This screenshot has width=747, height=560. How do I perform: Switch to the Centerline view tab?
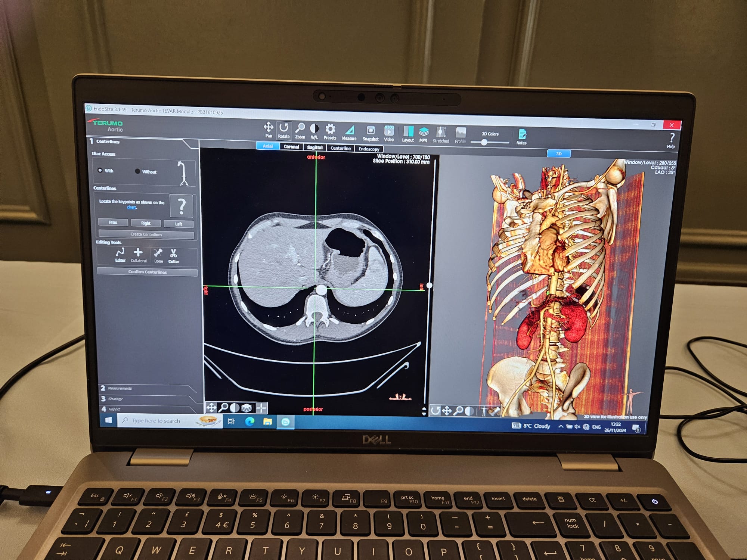(x=341, y=148)
